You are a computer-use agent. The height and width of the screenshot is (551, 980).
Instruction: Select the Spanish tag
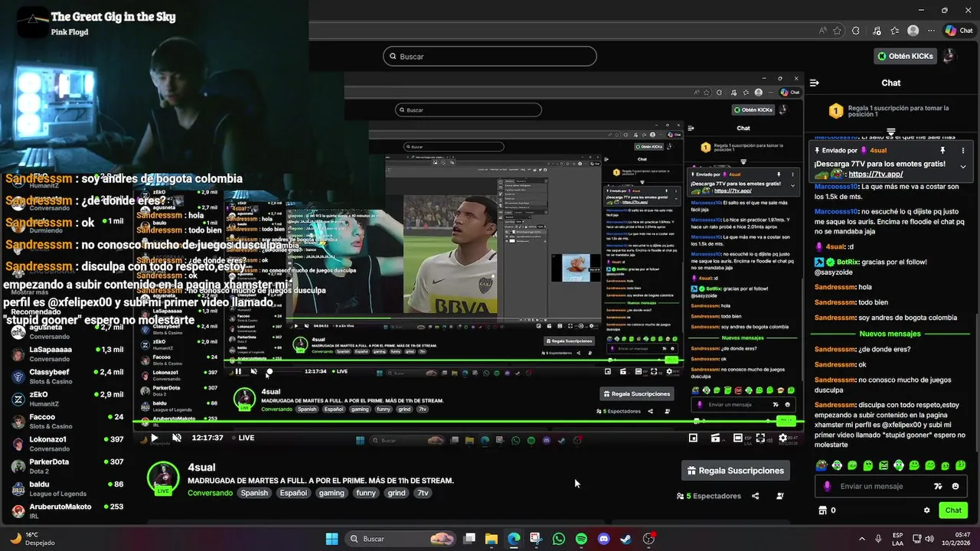254,493
